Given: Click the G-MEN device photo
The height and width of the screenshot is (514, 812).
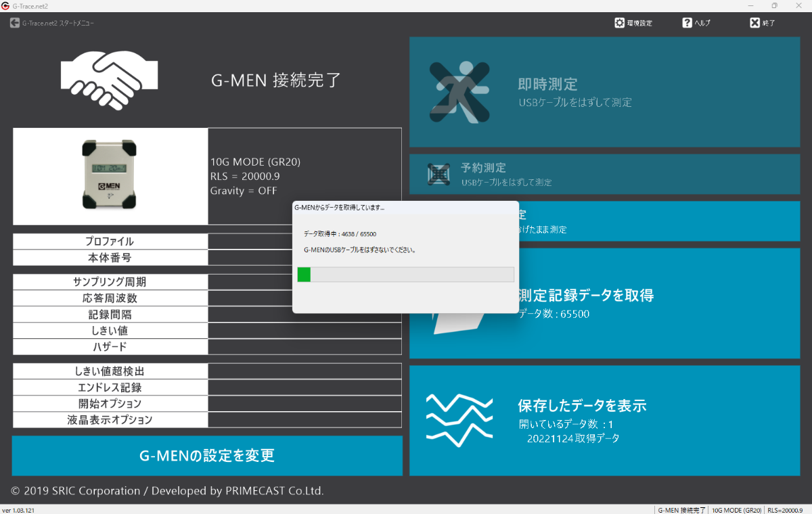Looking at the screenshot, I should click(x=110, y=174).
